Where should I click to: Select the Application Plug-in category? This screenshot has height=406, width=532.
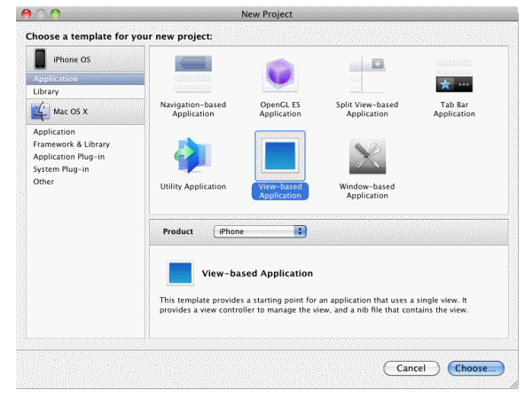(68, 156)
